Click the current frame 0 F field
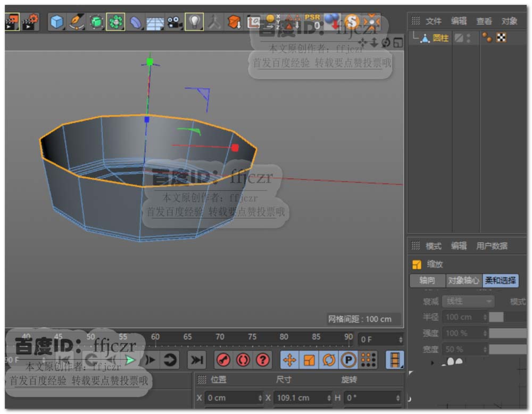This screenshot has width=532, height=414. (x=381, y=340)
